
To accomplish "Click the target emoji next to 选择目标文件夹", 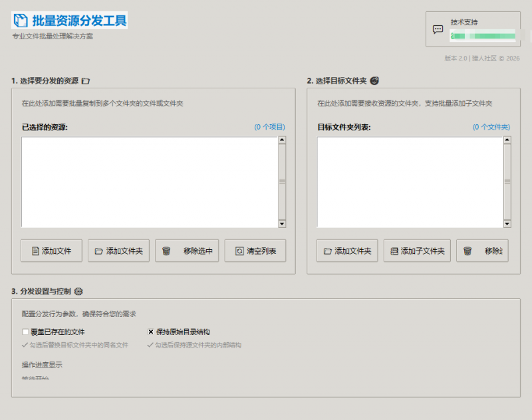I will pyautogui.click(x=376, y=80).
